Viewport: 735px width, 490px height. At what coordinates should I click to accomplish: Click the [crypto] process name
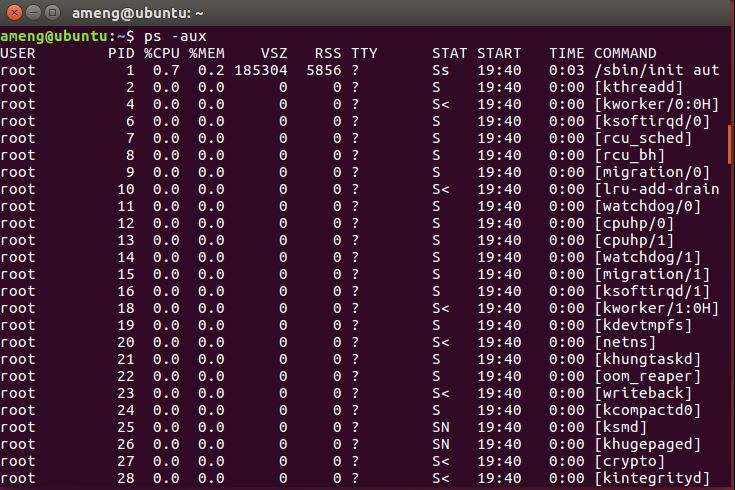click(x=630, y=461)
